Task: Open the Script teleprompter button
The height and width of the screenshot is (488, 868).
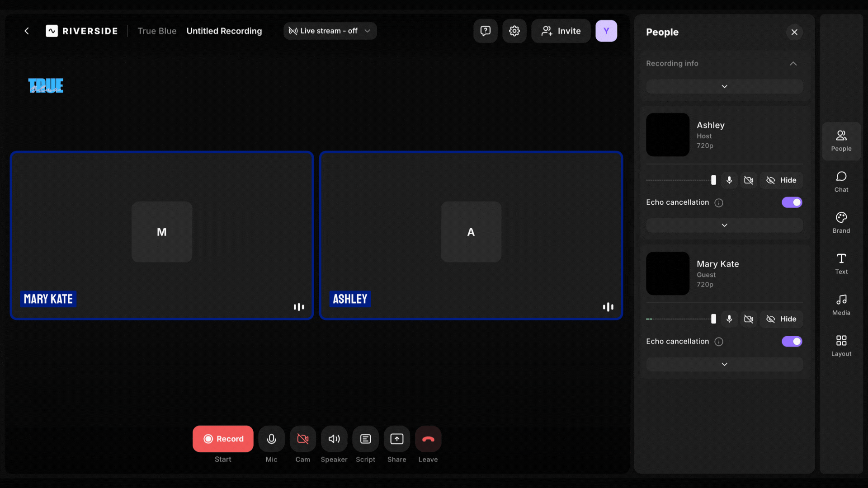Action: coord(365,439)
